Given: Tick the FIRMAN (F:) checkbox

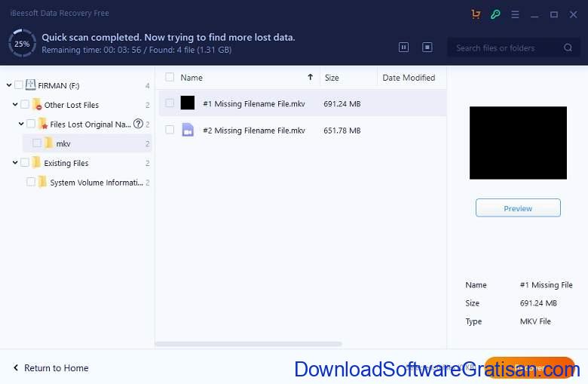Looking at the screenshot, I should point(18,84).
